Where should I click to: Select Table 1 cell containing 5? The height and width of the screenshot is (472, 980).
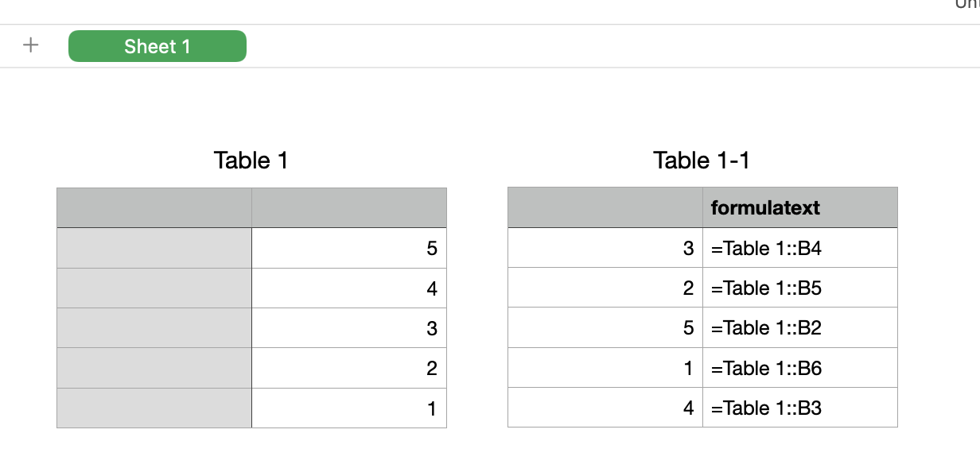348,249
